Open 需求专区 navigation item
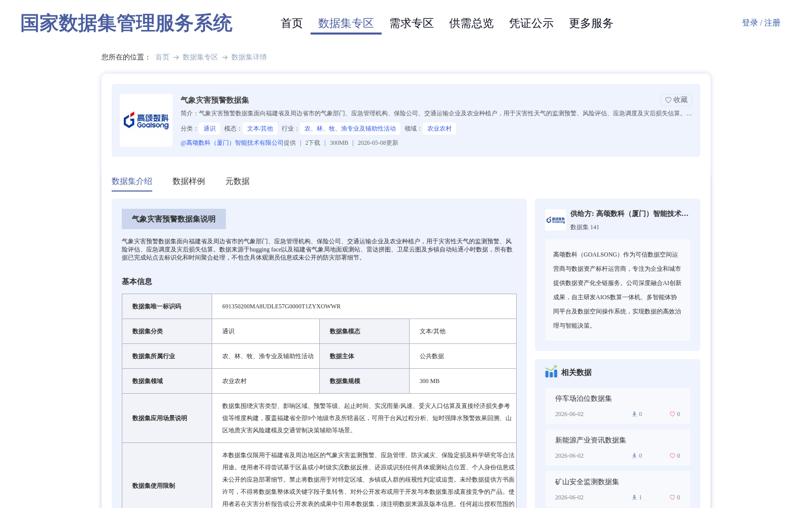Image resolution: width=812 pixels, height=508 pixels. pos(412,23)
